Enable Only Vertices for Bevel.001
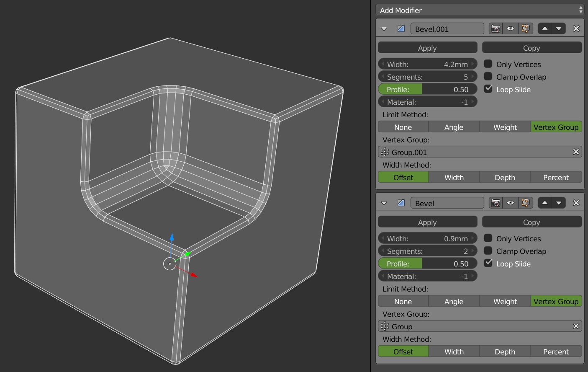Image resolution: width=588 pixels, height=372 pixels. (488, 64)
